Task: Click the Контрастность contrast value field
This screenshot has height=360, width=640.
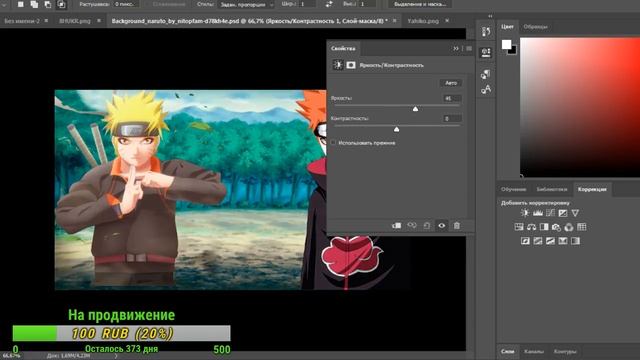Action: (452, 118)
